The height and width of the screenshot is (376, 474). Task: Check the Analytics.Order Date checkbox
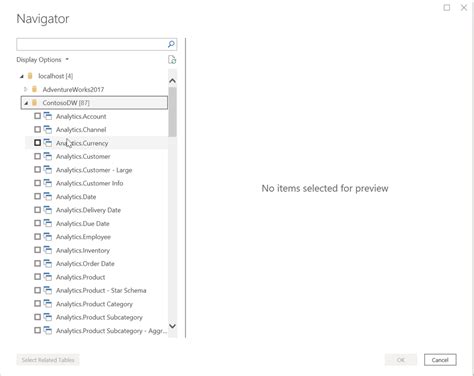(37, 263)
